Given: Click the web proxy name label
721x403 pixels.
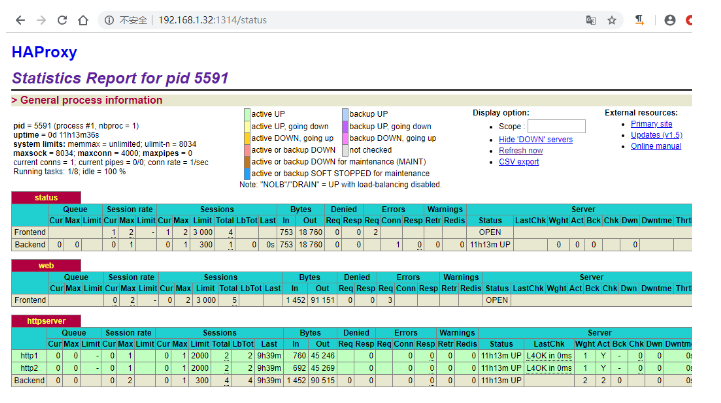Looking at the screenshot, I should coord(46,265).
